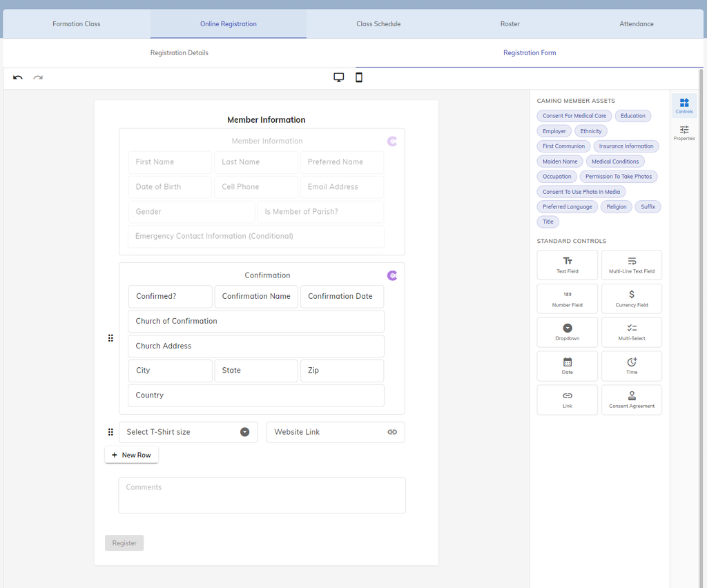Add the First Communion asset chip
Screen dimensions: 707x588
(x=563, y=146)
